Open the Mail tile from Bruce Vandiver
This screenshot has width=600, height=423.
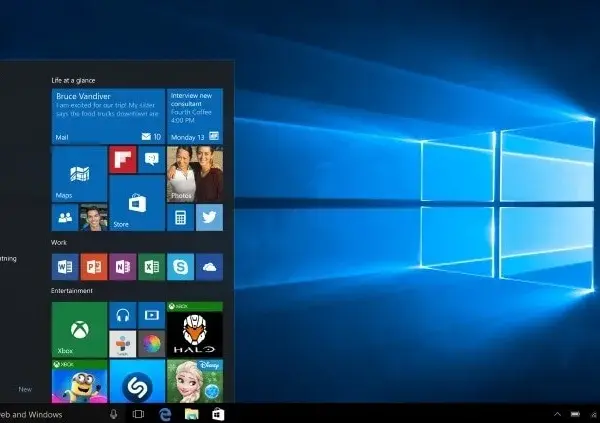coord(108,116)
